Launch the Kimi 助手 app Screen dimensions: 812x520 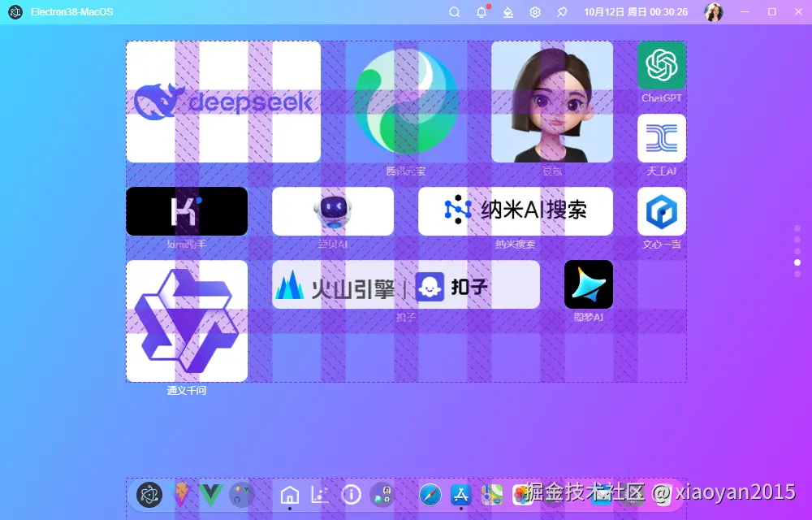pyautogui.click(x=186, y=210)
